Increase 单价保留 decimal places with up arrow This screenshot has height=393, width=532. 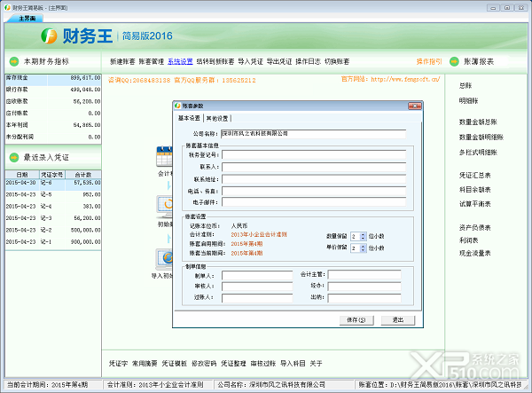pos(363,247)
